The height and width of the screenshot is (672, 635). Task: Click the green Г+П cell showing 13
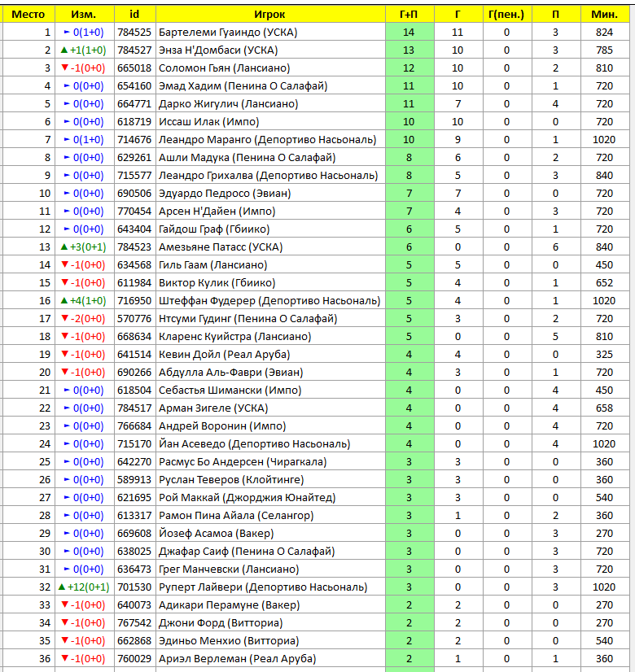pyautogui.click(x=409, y=50)
